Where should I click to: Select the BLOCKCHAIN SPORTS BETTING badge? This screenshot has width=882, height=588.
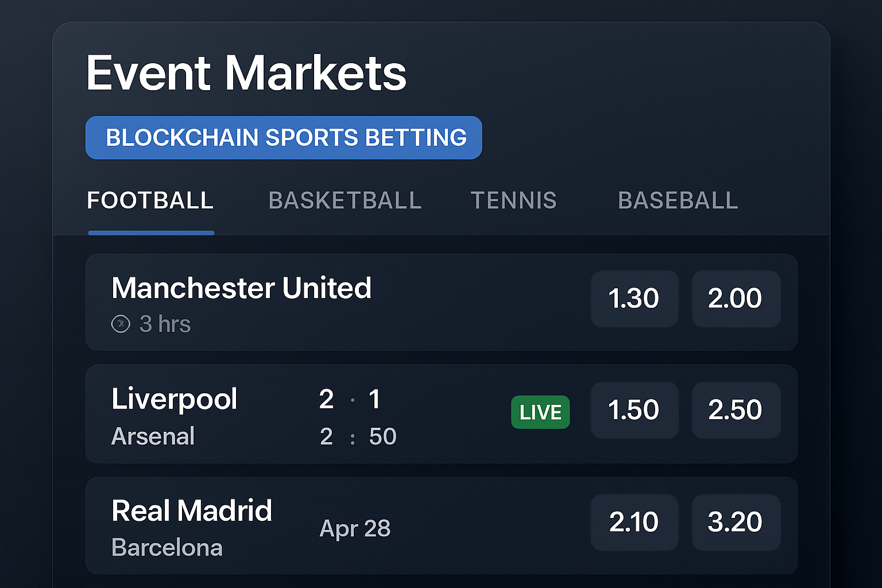[284, 137]
